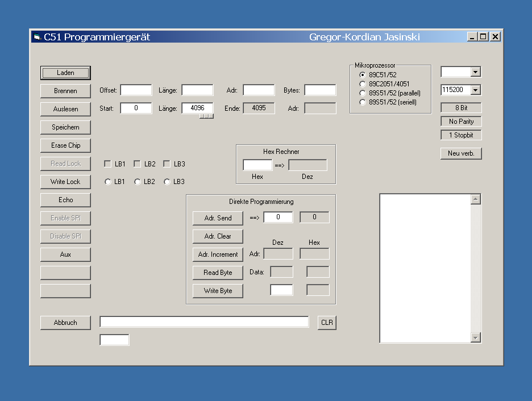The height and width of the screenshot is (401, 532).
Task: Cancel operation with Abbruch button
Action: point(65,323)
